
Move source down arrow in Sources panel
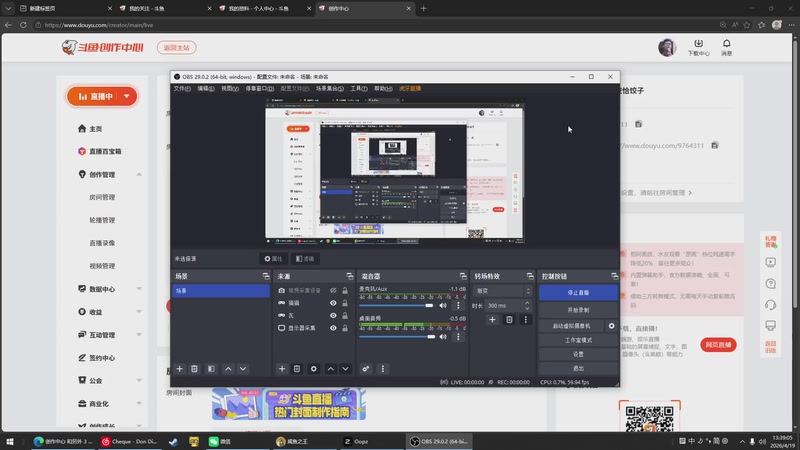click(345, 369)
